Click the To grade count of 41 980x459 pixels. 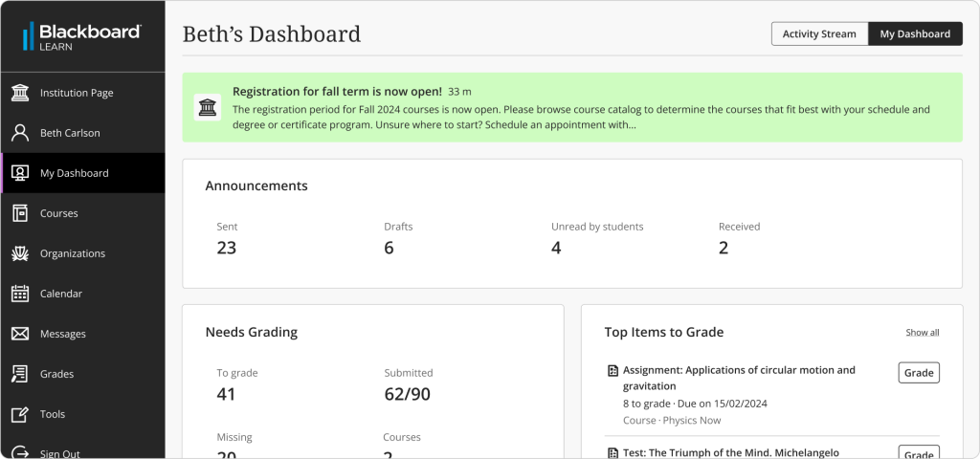(x=226, y=394)
